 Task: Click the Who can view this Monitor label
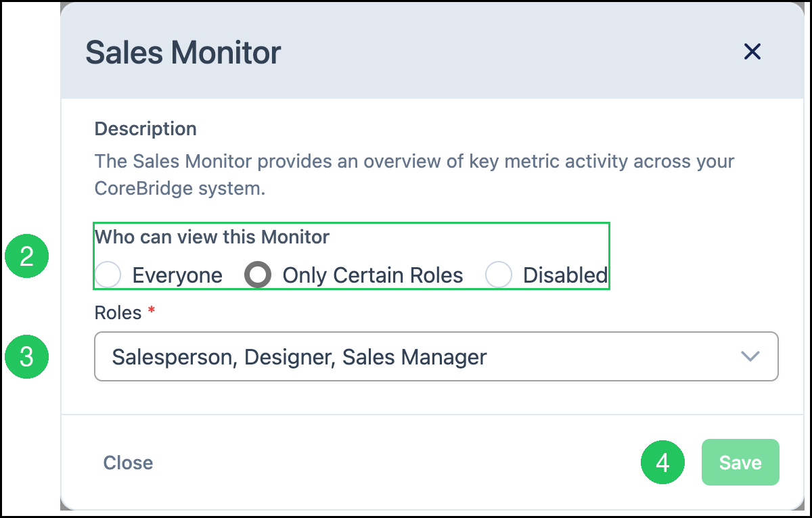pos(212,237)
